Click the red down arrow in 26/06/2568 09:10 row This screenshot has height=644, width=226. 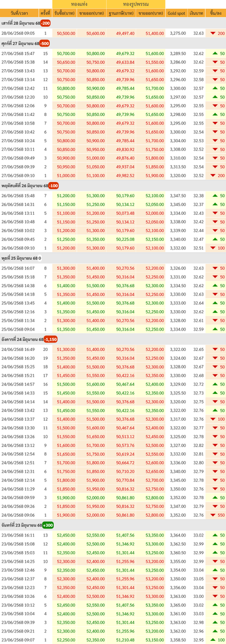pyautogui.click(x=213, y=248)
